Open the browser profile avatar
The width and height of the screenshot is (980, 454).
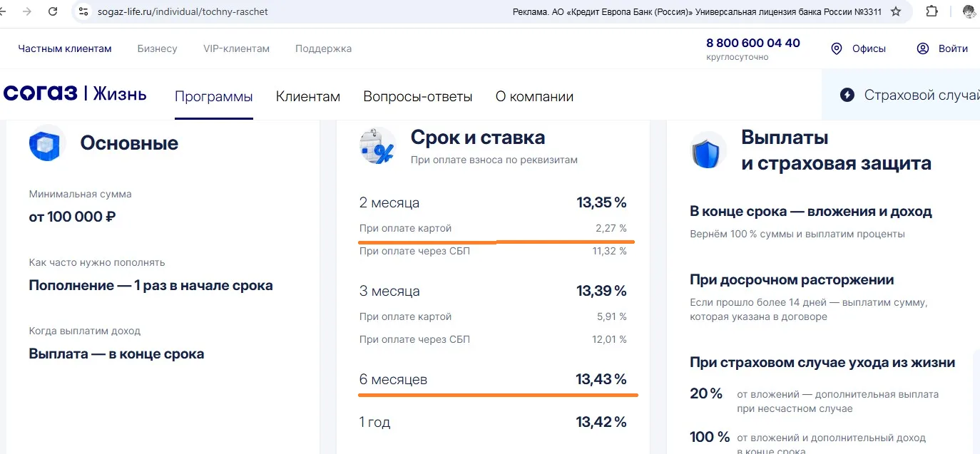[x=969, y=11]
